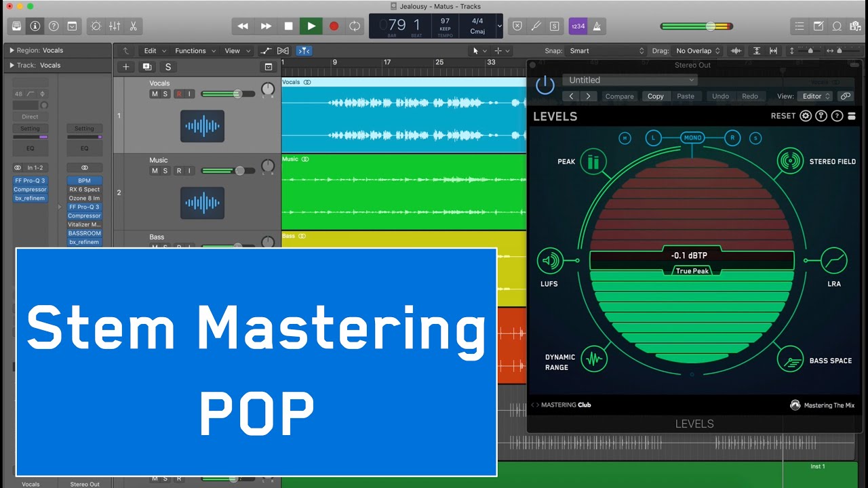Open the Drag No Overlap dropdown
868x488 pixels.
click(697, 51)
